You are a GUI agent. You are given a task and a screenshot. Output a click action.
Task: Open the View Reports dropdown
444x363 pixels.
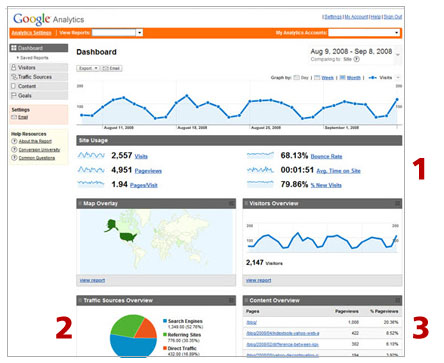(x=117, y=33)
